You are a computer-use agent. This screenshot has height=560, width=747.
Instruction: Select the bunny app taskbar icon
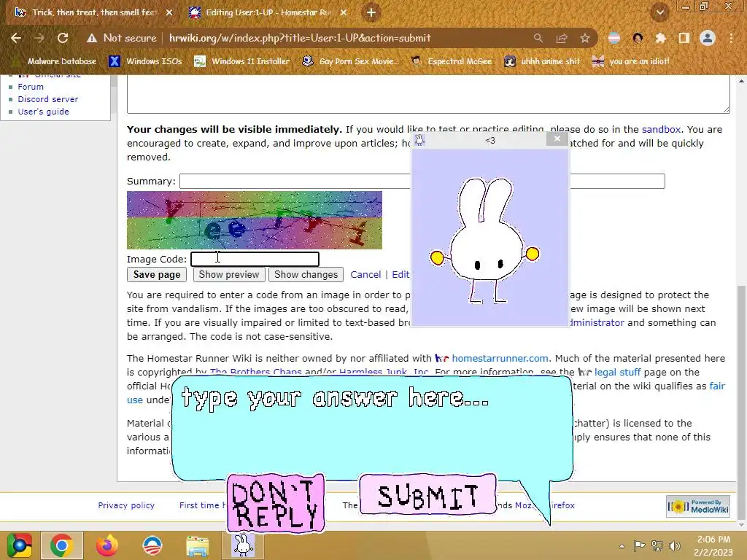point(243,545)
